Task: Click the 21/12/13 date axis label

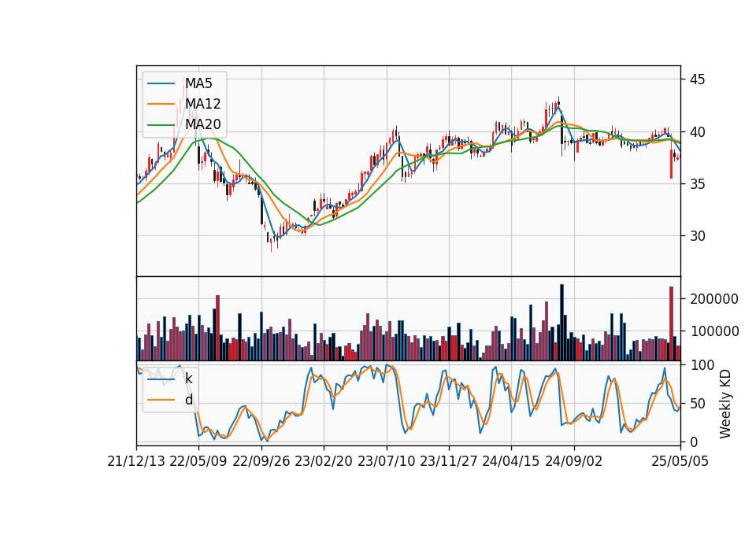Action: click(x=136, y=461)
